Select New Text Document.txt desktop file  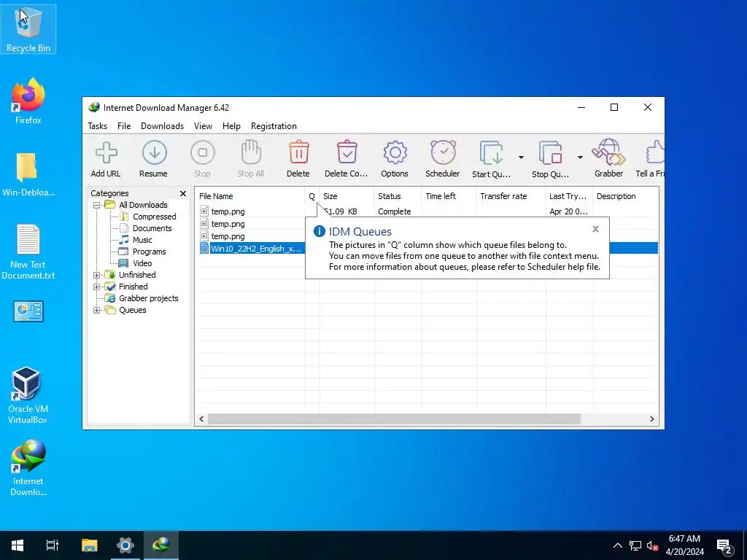click(28, 252)
